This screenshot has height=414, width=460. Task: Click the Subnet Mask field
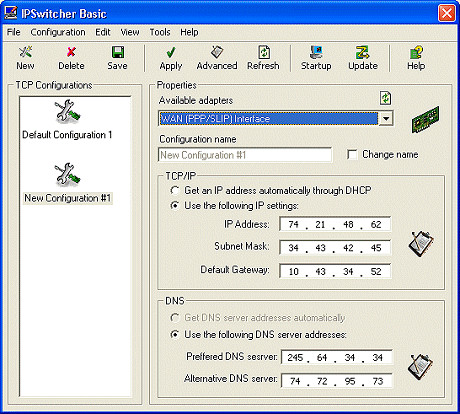point(335,248)
